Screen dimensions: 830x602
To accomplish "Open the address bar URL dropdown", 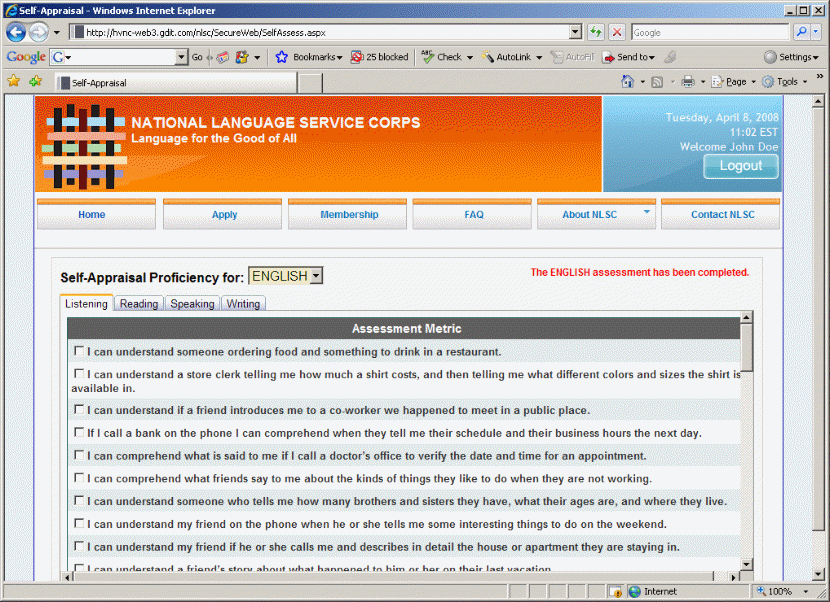I will point(574,32).
